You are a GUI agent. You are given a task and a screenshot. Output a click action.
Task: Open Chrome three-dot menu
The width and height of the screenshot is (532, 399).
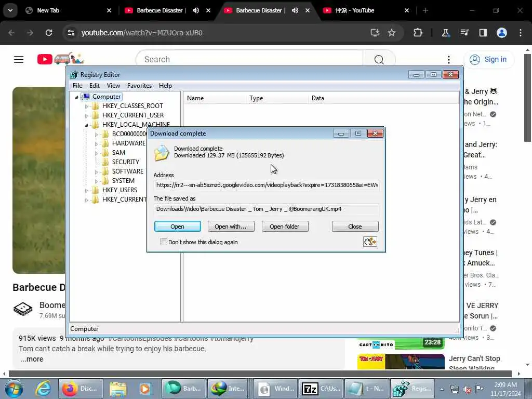[x=521, y=33]
